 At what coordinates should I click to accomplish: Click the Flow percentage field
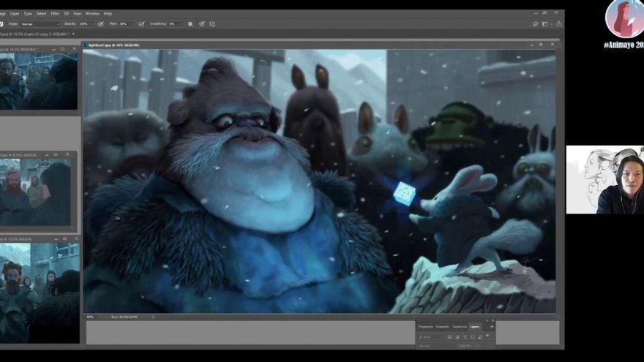123,24
